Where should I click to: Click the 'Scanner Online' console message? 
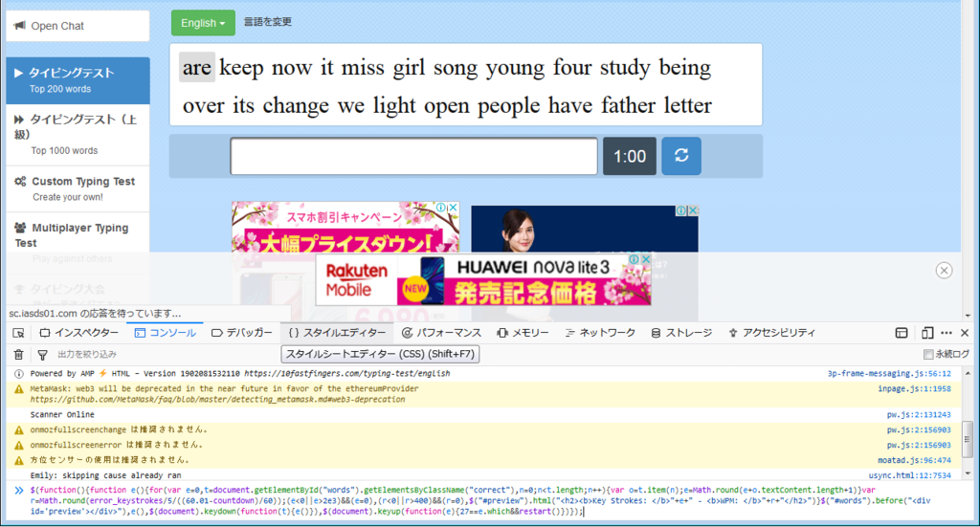(62, 414)
